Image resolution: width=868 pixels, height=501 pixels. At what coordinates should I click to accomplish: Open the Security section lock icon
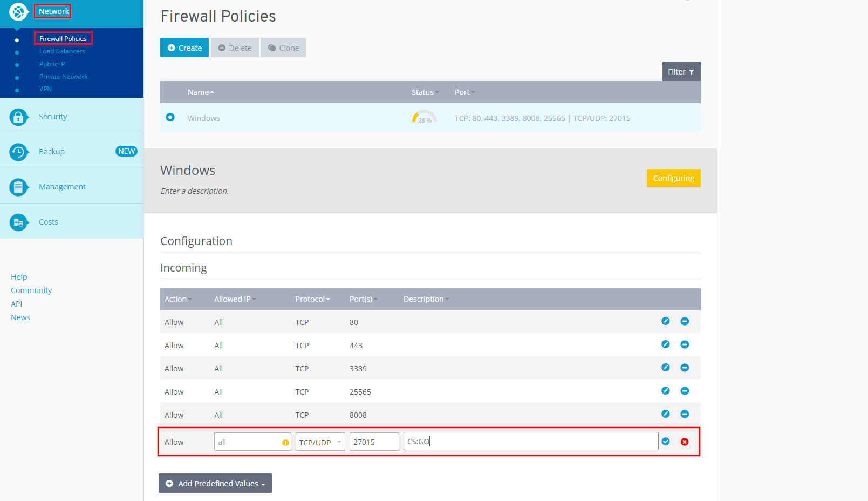click(18, 117)
